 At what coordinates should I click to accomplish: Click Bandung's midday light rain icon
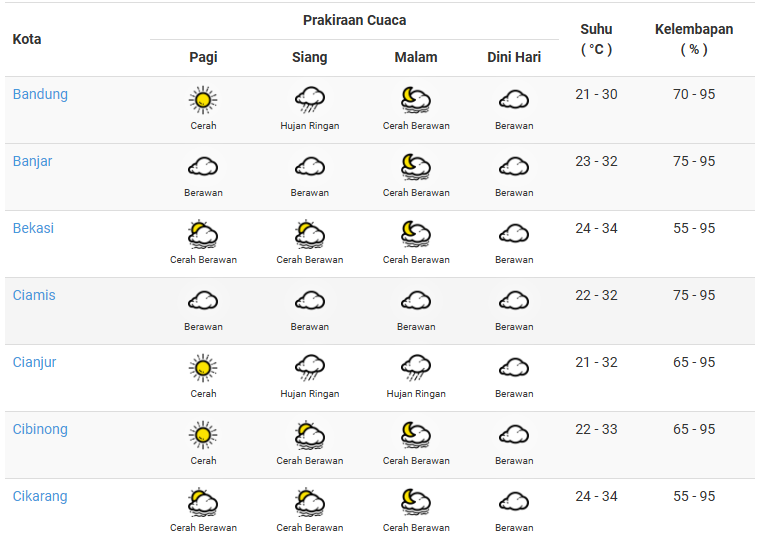tap(309, 99)
